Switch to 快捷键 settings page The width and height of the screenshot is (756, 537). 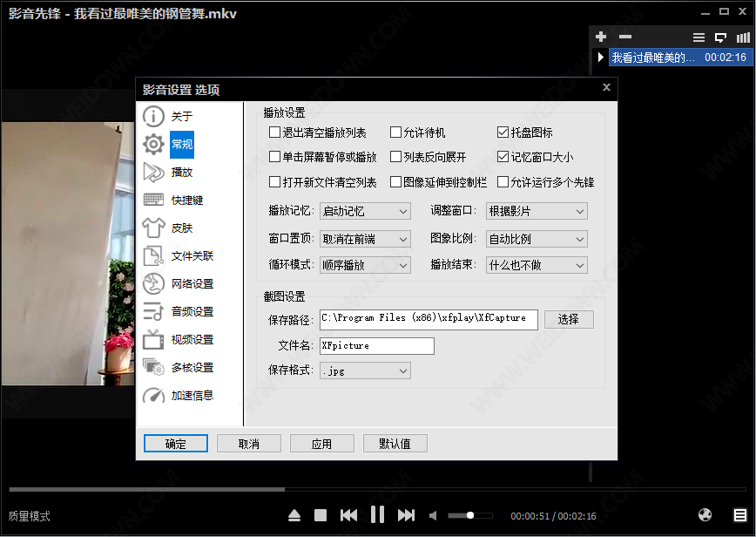tap(187, 201)
